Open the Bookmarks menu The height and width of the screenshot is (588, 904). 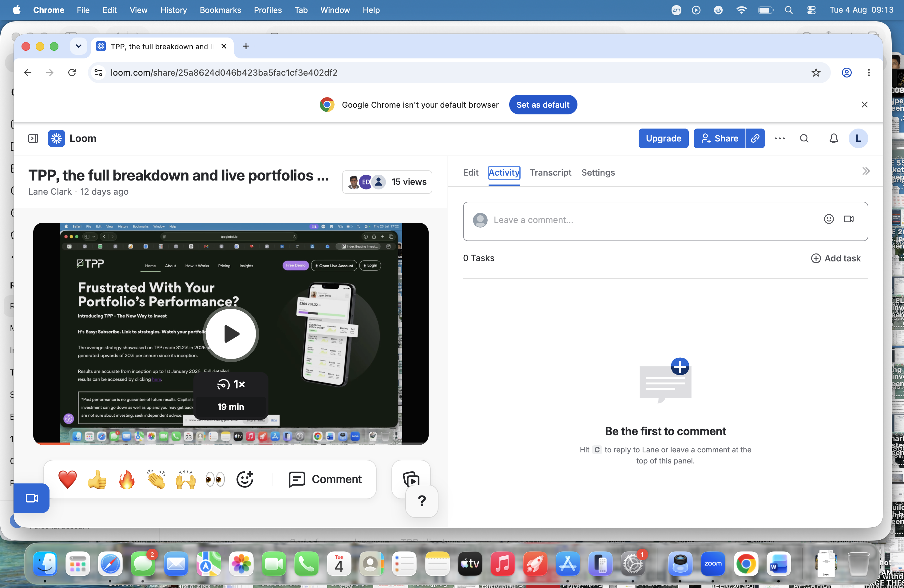coord(220,10)
